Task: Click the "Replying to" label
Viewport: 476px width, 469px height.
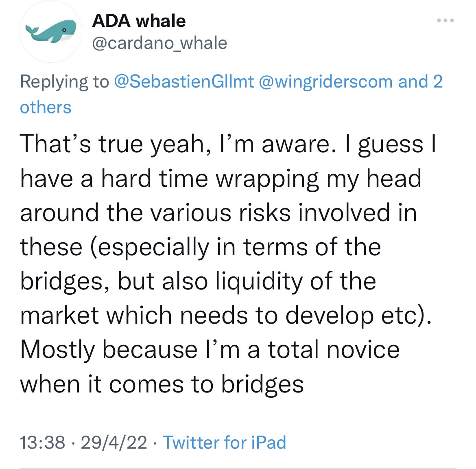Action: pyautogui.click(x=64, y=82)
